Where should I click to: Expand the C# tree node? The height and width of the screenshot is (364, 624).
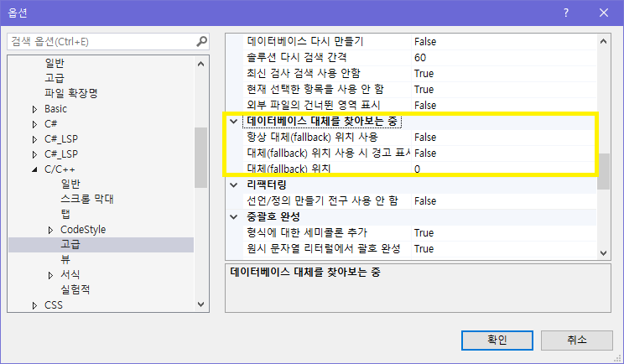click(x=34, y=124)
